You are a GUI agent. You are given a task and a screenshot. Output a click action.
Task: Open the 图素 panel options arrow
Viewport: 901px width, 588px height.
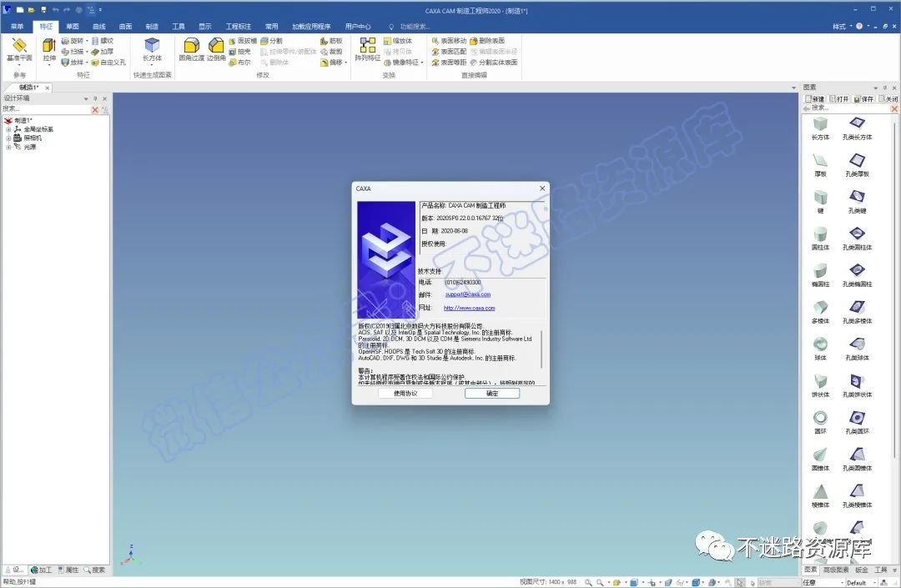click(876, 88)
